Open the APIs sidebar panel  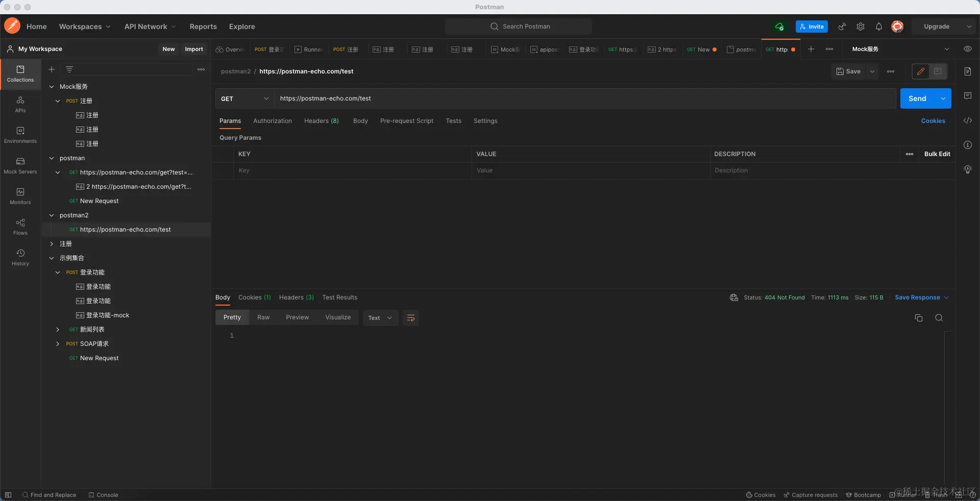[20, 105]
